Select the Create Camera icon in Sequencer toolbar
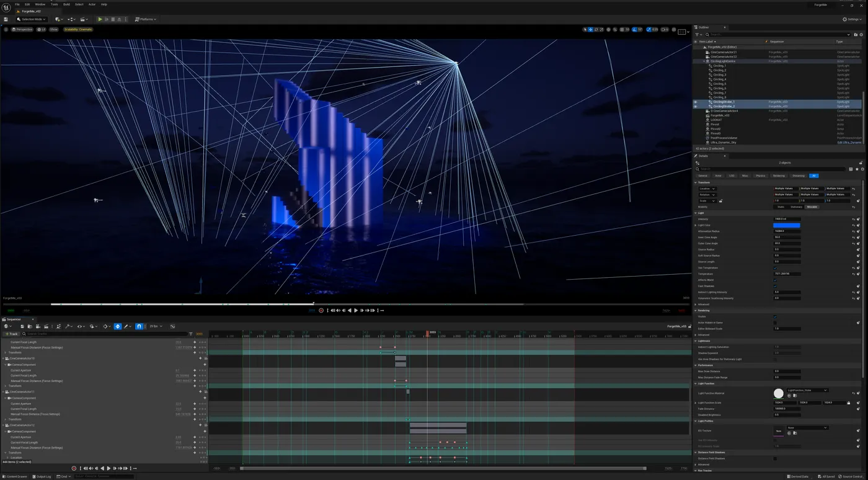The image size is (868, 480). 38,326
